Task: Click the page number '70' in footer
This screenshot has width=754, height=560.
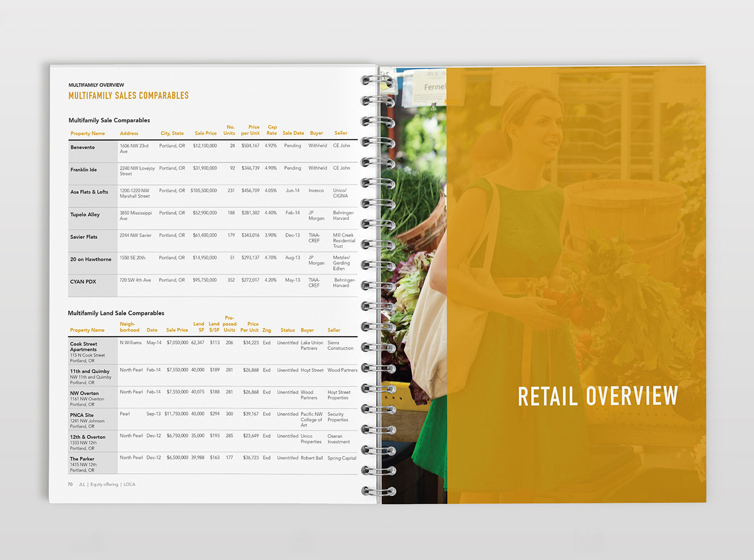Action: [x=70, y=485]
